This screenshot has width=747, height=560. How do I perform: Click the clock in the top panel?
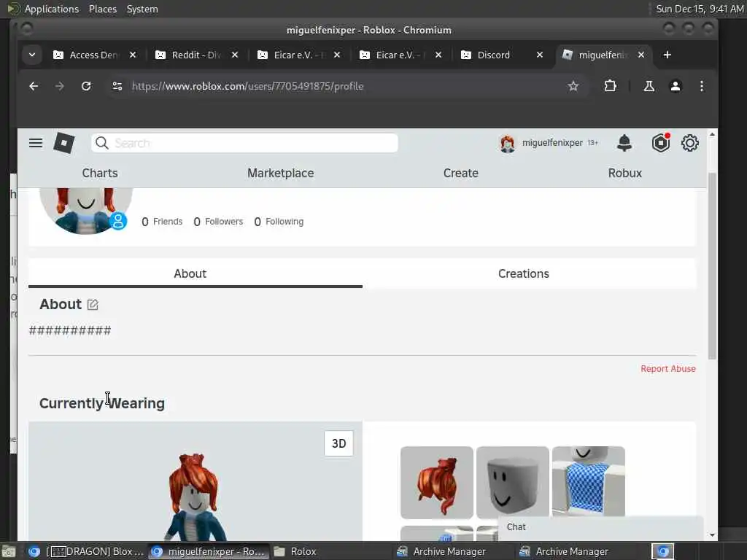tap(700, 9)
